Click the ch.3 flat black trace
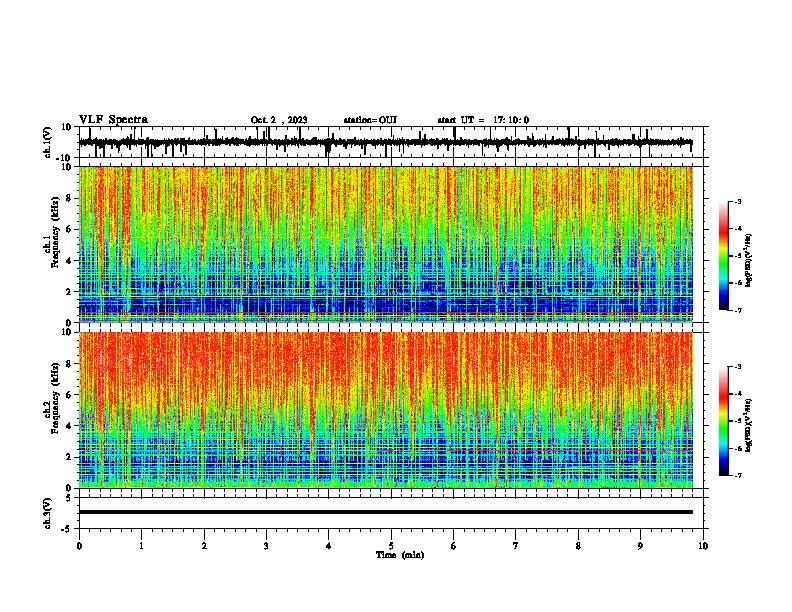 (386, 512)
